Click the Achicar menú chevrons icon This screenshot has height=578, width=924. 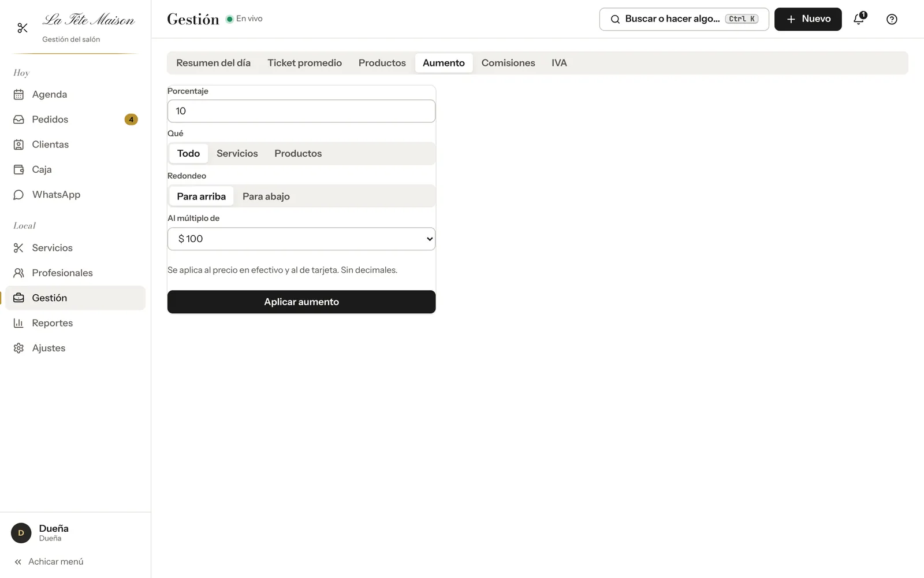pyautogui.click(x=18, y=562)
